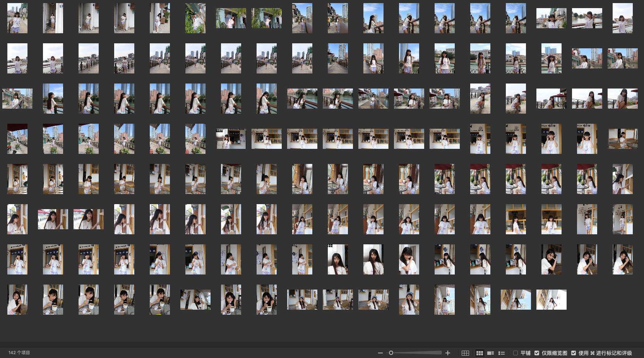The height and width of the screenshot is (358, 644).
Task: Select the last thumbnail in the top row
Action: pyautogui.click(x=622, y=18)
